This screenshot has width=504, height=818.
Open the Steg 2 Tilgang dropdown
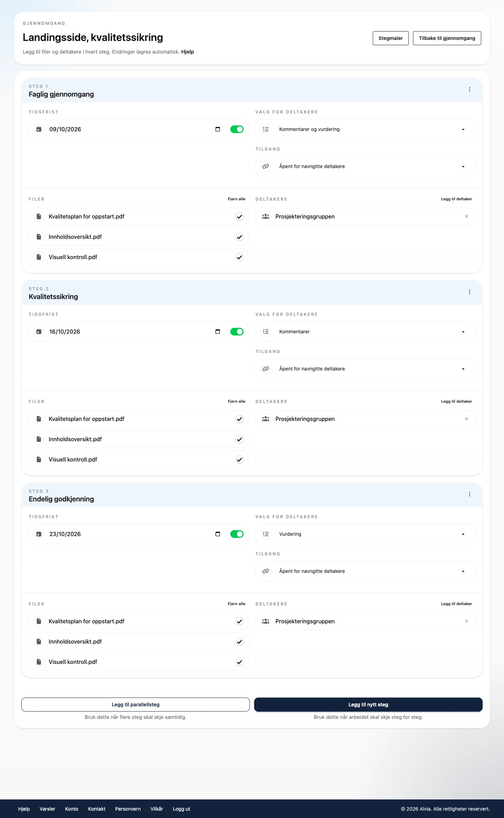365,369
